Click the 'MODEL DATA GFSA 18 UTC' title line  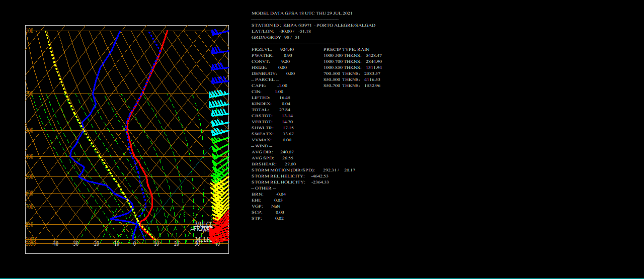302,13
